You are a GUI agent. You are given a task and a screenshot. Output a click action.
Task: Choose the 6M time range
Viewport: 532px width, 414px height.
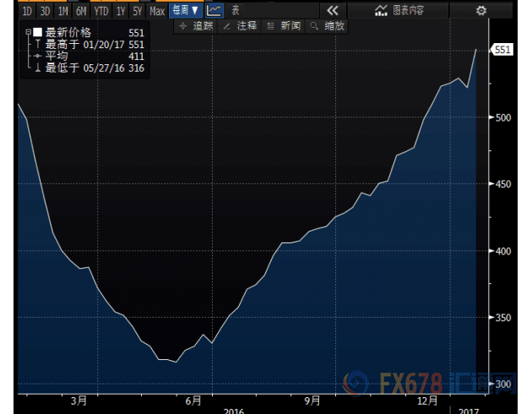point(80,11)
